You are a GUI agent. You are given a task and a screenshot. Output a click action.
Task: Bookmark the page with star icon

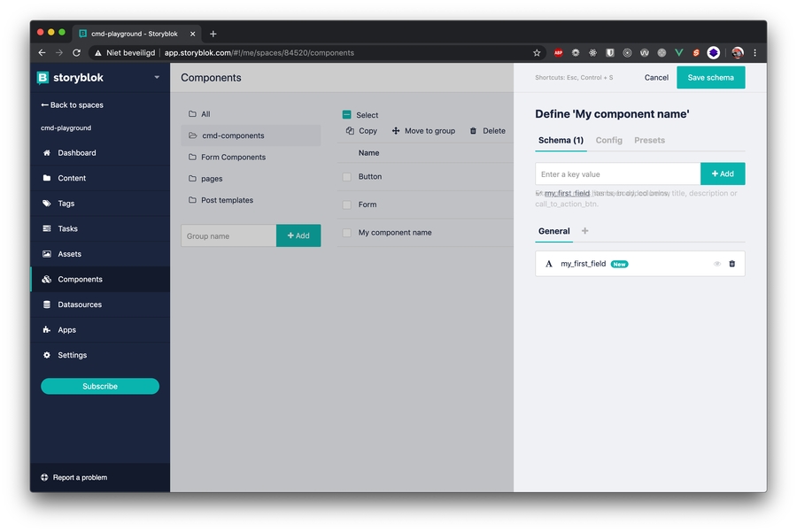tap(537, 53)
